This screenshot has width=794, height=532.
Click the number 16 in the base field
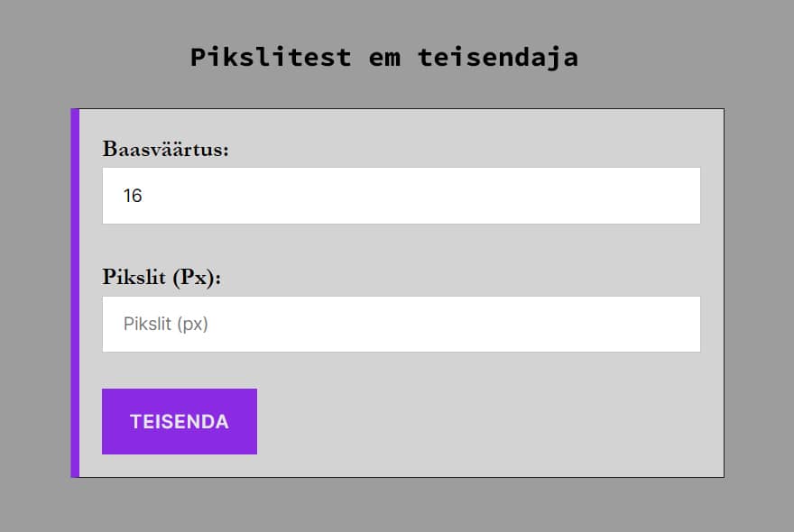133,196
